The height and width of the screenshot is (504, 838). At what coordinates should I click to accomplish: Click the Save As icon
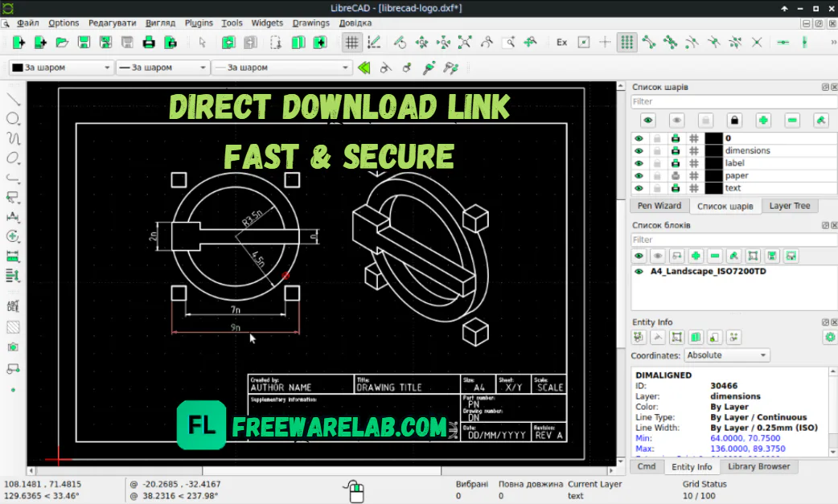(x=105, y=42)
